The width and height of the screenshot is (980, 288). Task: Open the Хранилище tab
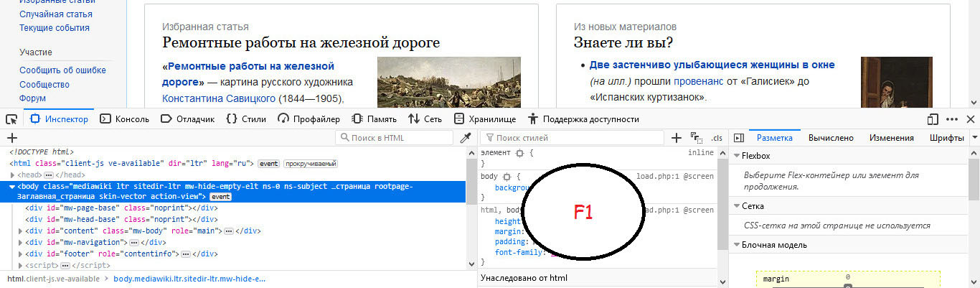pyautogui.click(x=485, y=119)
